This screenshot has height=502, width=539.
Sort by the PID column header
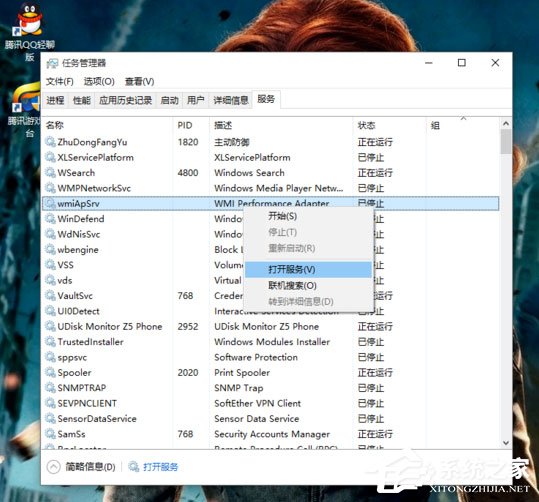point(191,125)
